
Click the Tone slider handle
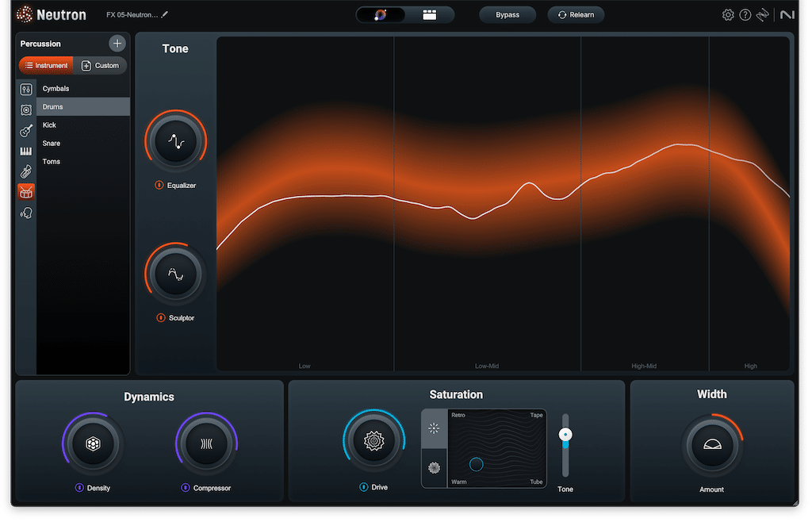click(x=565, y=435)
